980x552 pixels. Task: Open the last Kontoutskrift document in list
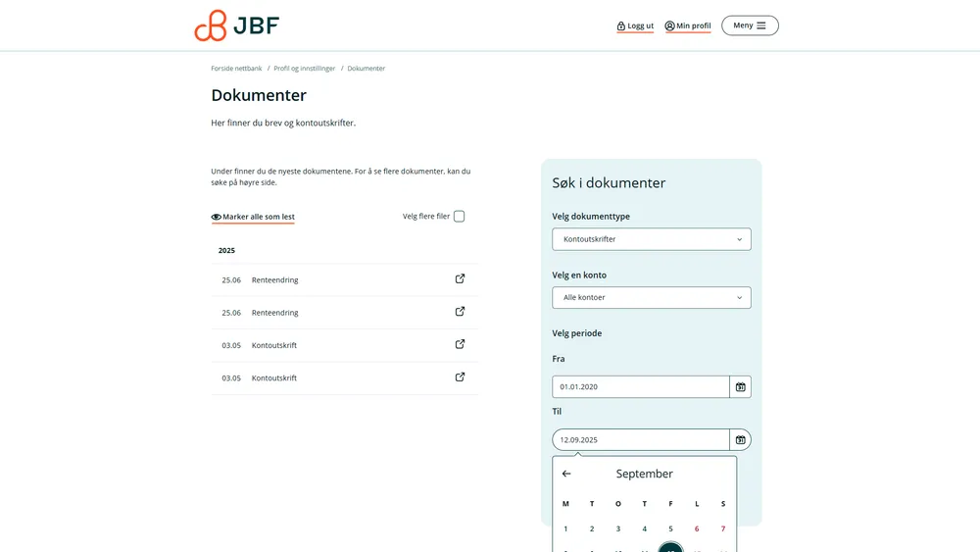click(274, 378)
